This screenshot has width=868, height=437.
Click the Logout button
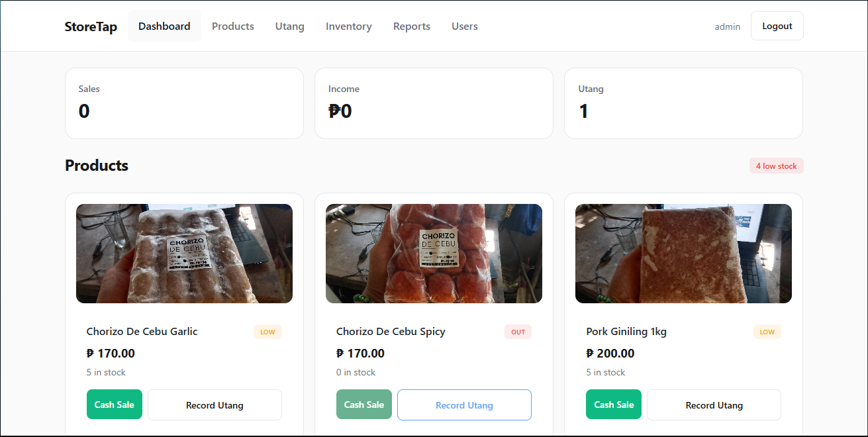(777, 26)
